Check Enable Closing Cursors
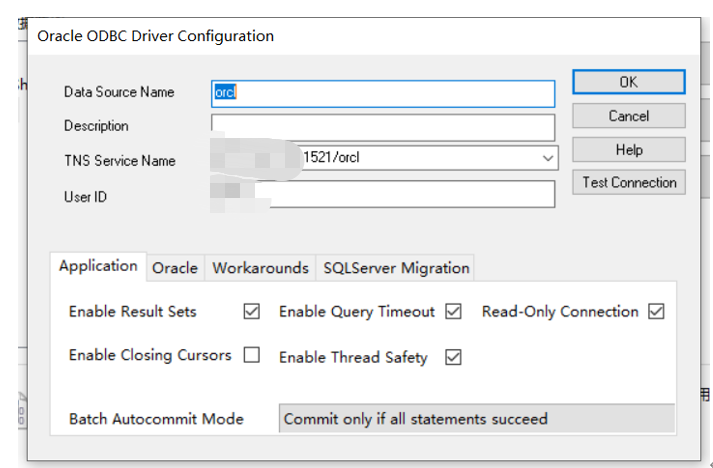Viewport: 713px width, 468px height. pyautogui.click(x=251, y=355)
